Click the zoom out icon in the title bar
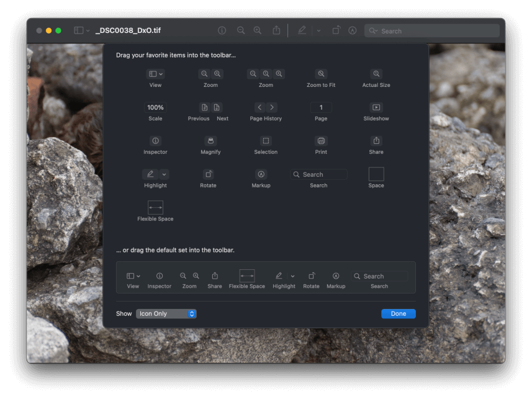Screen dimensions: 532x399 coord(241,30)
